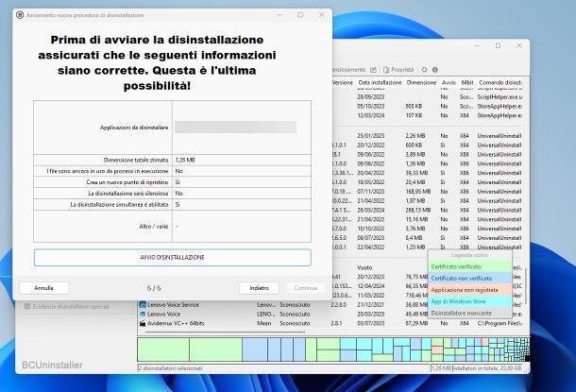This screenshot has height=392, width=576.
Task: Click the BCUninstaller icon in dialog title bar
Action: click(x=20, y=15)
